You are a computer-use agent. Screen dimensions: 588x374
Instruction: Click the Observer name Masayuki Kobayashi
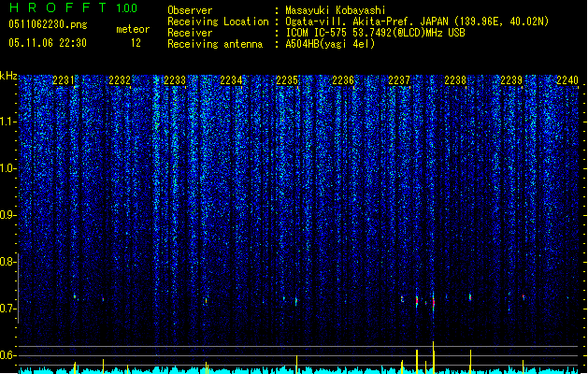click(335, 10)
